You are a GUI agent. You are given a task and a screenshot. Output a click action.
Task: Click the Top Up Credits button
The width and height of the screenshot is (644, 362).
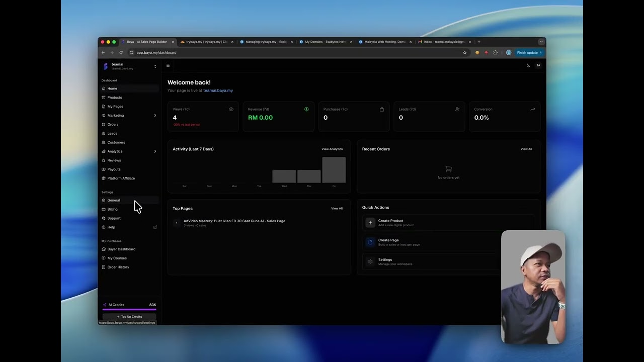129,317
